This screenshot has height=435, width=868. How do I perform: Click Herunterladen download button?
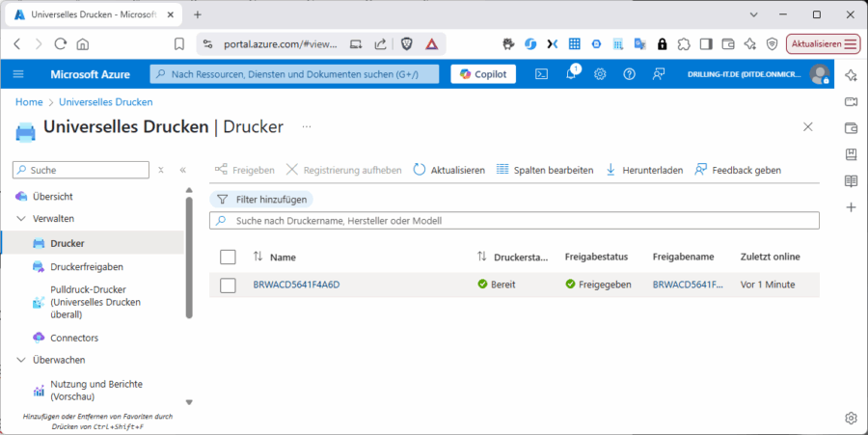coord(644,170)
